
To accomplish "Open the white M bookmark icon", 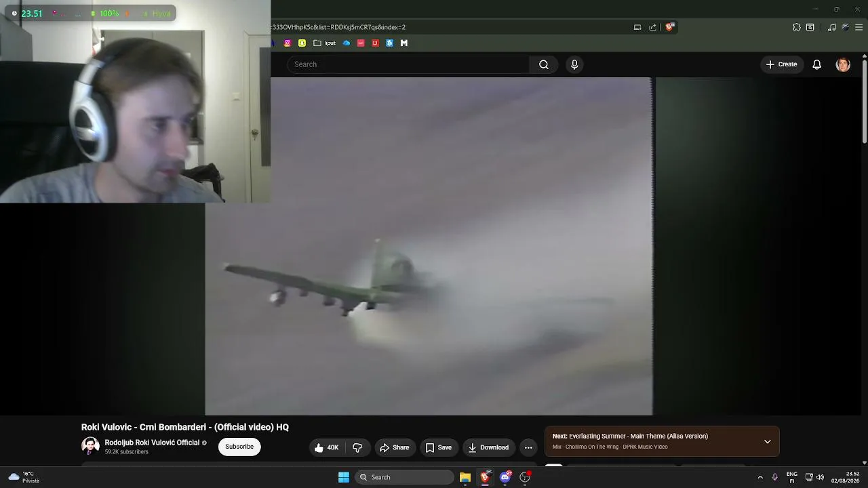I will (x=404, y=43).
